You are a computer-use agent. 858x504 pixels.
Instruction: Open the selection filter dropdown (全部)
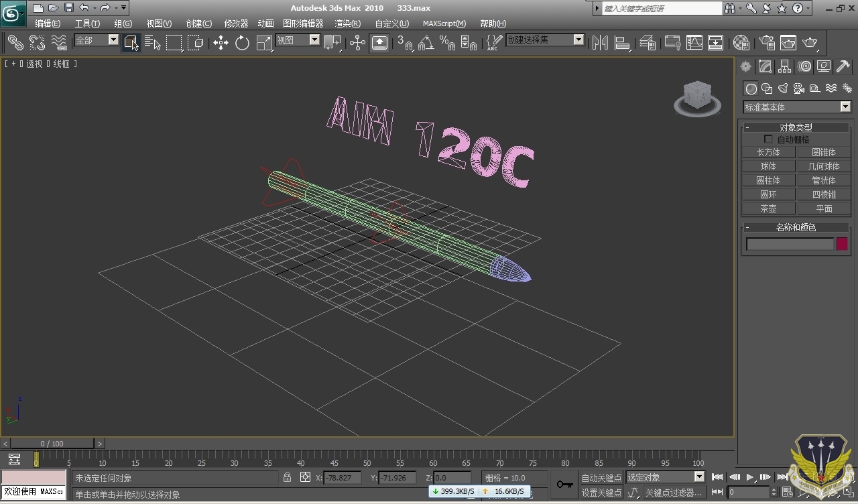pyautogui.click(x=97, y=40)
